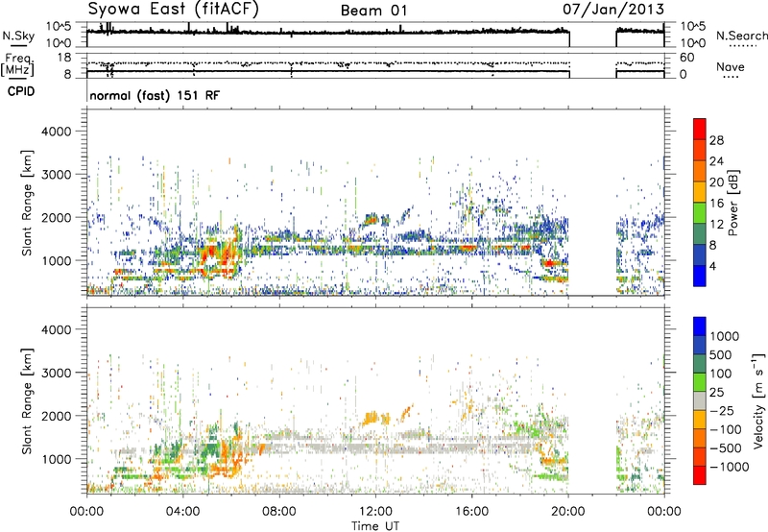The width and height of the screenshot is (768, 532).
Task: Click the '16:00' time tick label
Action: (x=471, y=512)
